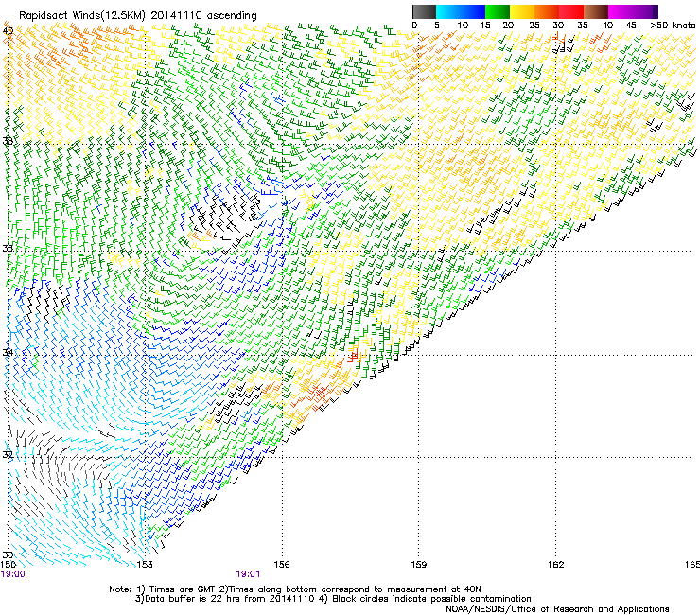Click the gray 0-5 knots color swatch
Viewport: 700px width, 615px height.
pyautogui.click(x=424, y=11)
